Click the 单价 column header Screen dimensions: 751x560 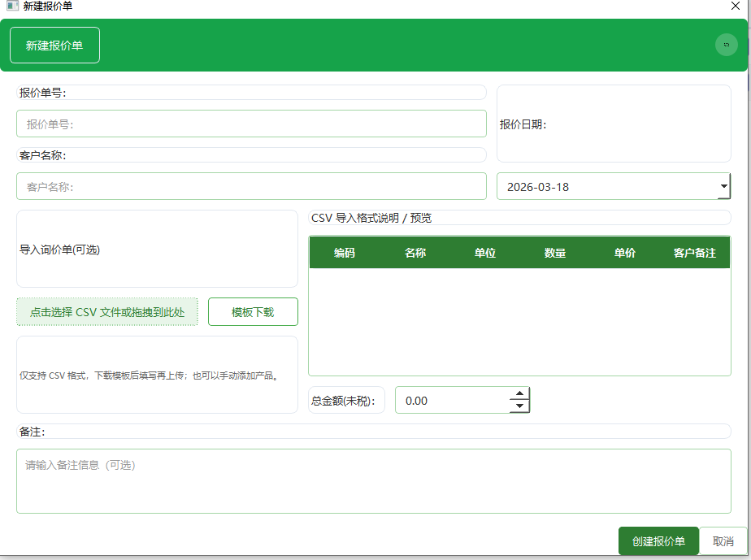tap(624, 253)
